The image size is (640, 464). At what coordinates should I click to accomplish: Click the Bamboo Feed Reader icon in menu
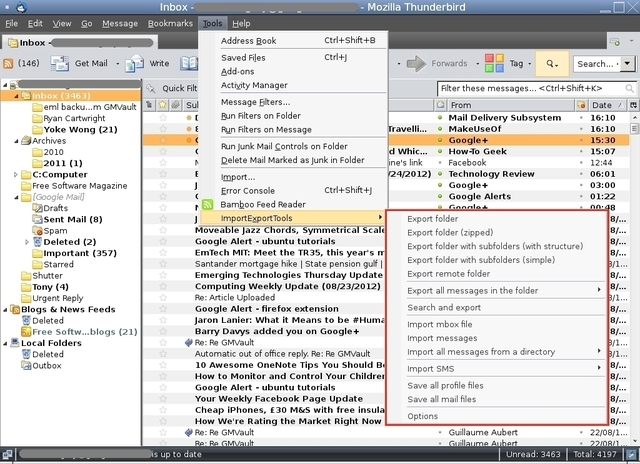tap(208, 204)
